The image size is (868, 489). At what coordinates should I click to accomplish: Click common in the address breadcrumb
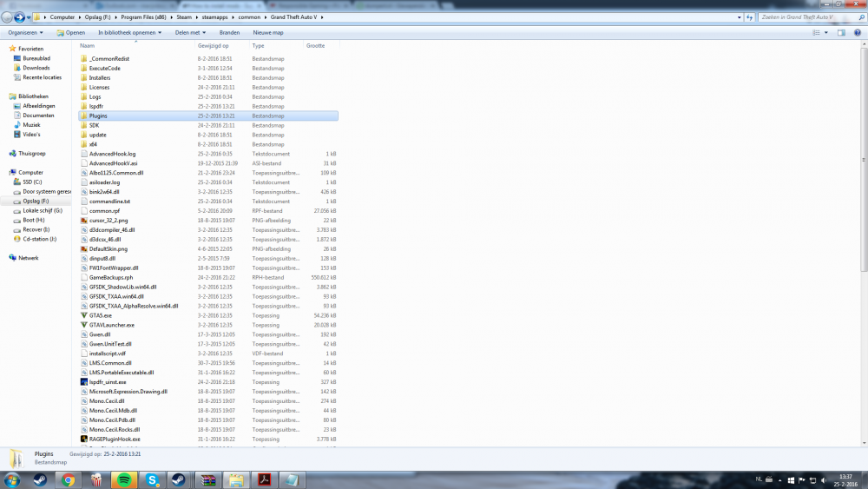click(249, 17)
